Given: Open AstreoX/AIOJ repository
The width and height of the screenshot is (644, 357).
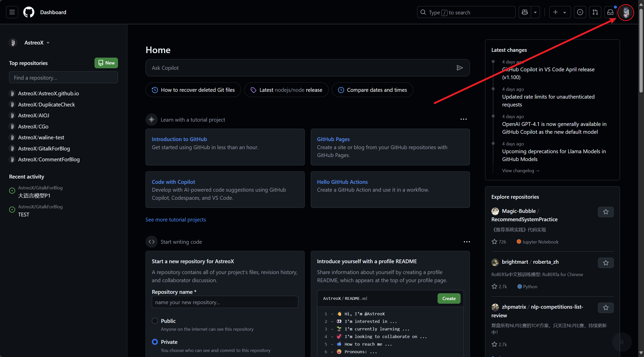Looking at the screenshot, I should pos(34,115).
